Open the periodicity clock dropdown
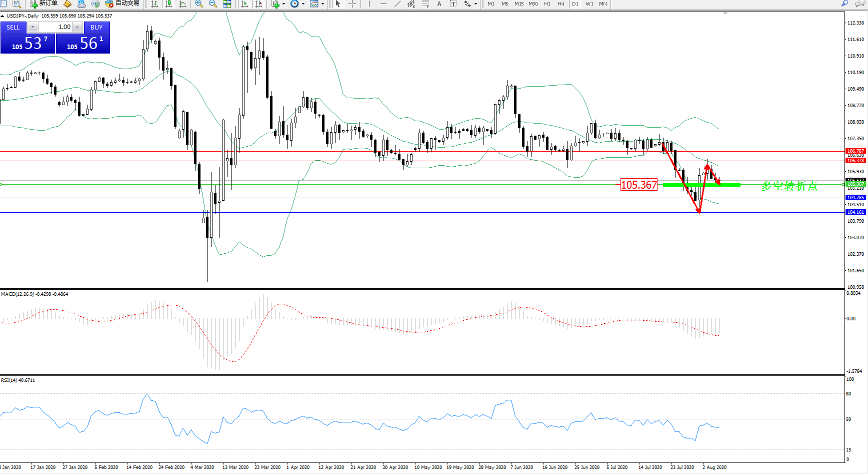Screen dimensions: 868x474 point(303,4)
